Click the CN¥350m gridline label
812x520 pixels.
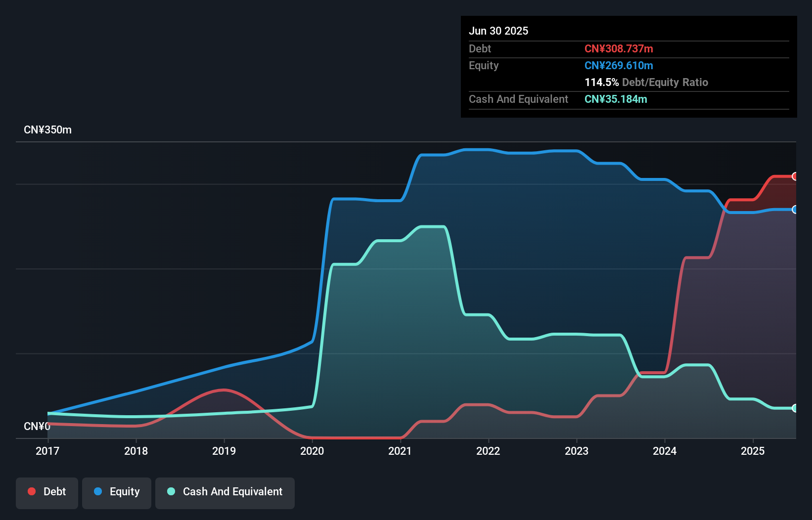[x=48, y=130]
